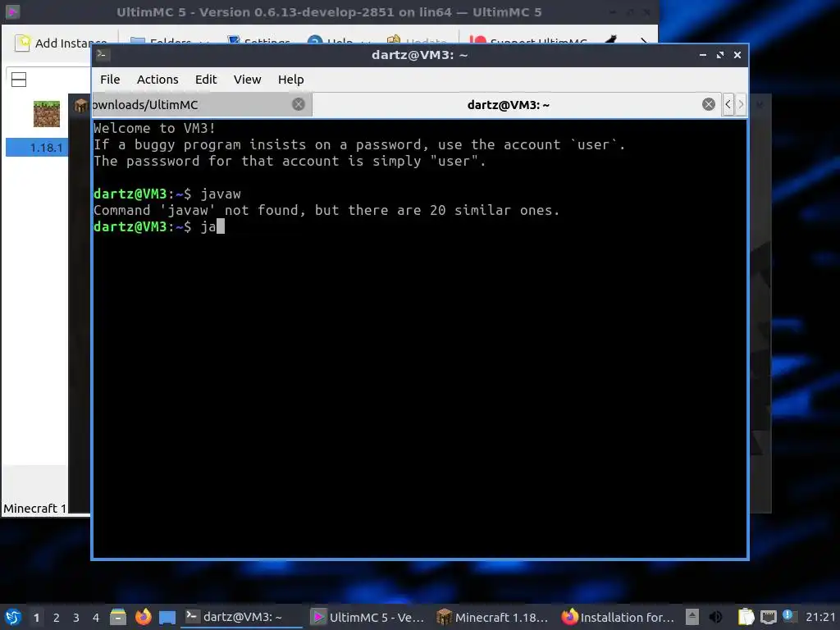
Task: Switch to Firefox Installation page via taskbar
Action: [618, 617]
